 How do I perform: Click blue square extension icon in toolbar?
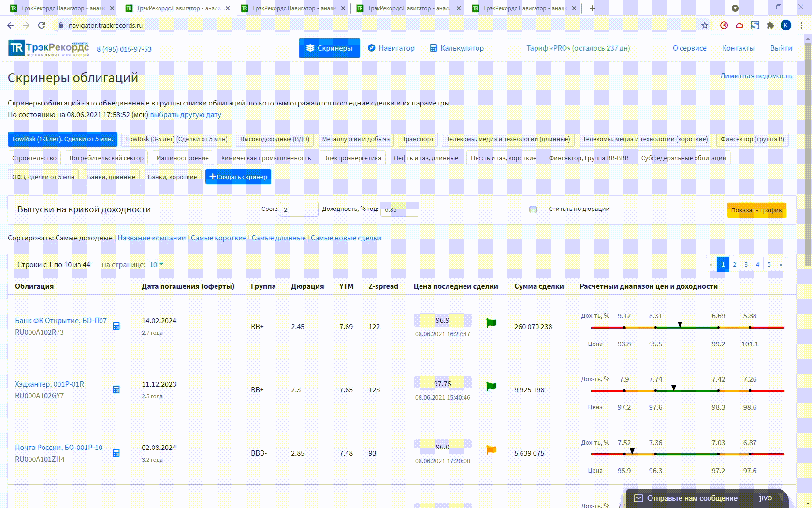point(755,25)
